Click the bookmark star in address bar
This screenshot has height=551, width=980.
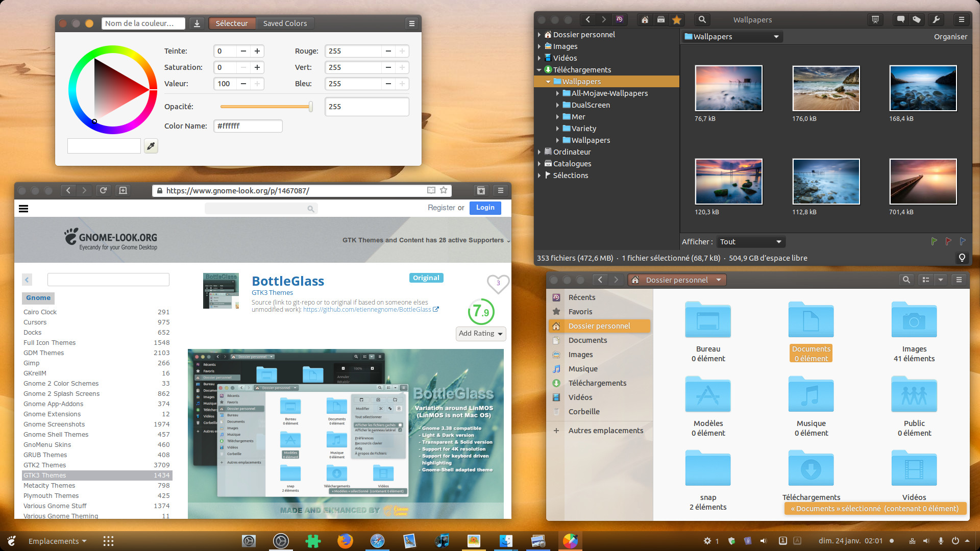tap(444, 190)
